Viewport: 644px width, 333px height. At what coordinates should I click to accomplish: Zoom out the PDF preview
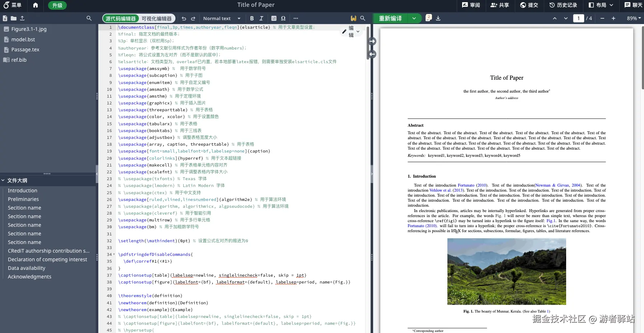click(602, 18)
